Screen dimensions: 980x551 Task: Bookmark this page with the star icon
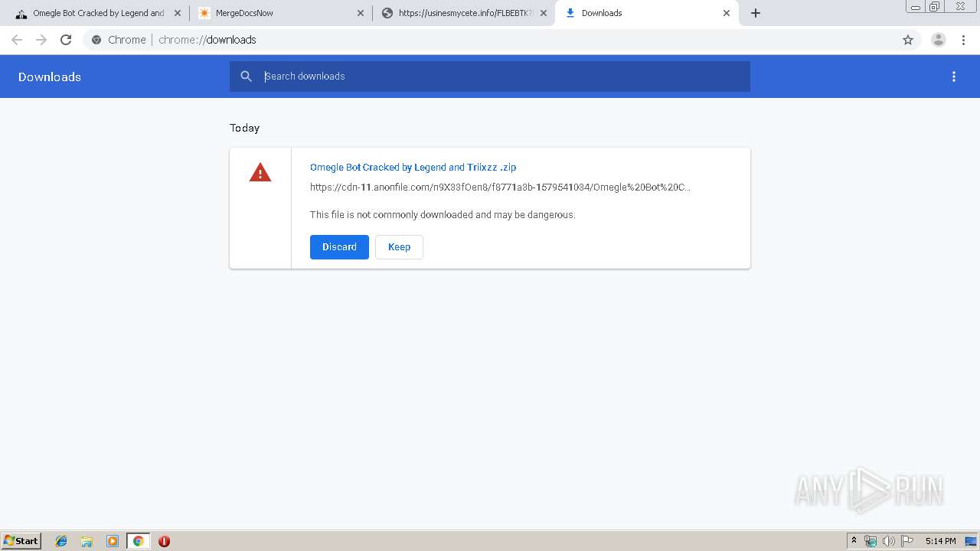(x=908, y=40)
